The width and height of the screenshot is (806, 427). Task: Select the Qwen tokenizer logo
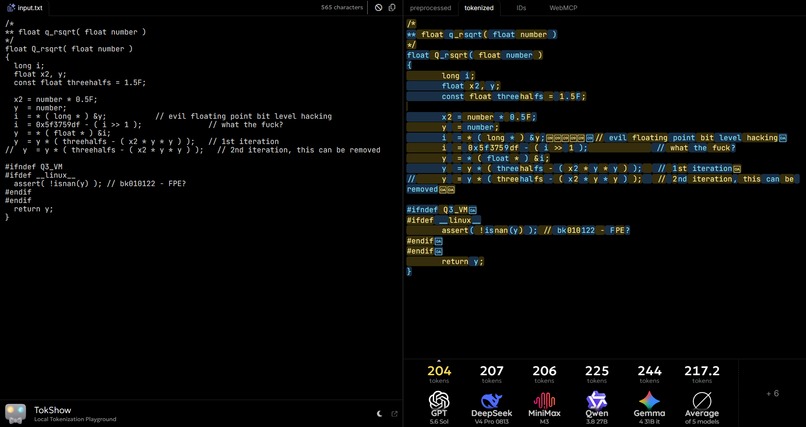tap(597, 400)
